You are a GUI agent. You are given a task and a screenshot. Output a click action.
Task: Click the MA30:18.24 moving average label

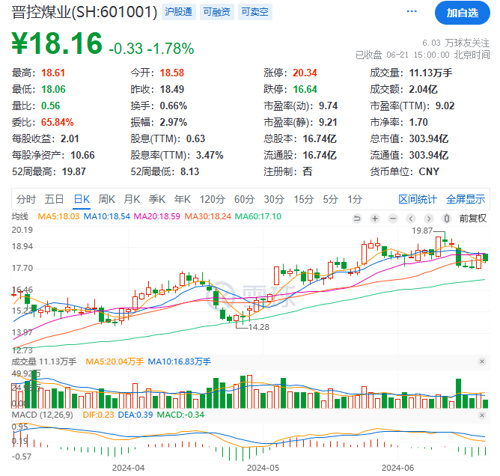[x=208, y=216]
